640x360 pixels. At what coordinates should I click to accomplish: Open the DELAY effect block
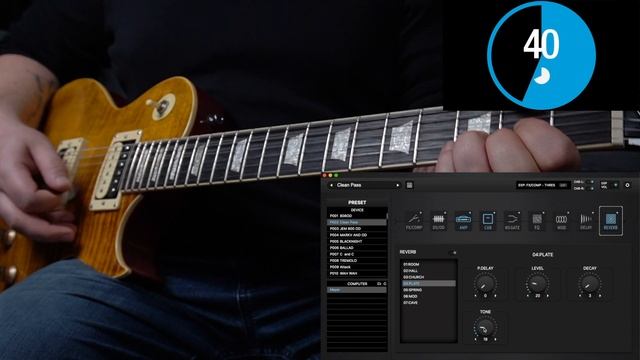pos(586,221)
